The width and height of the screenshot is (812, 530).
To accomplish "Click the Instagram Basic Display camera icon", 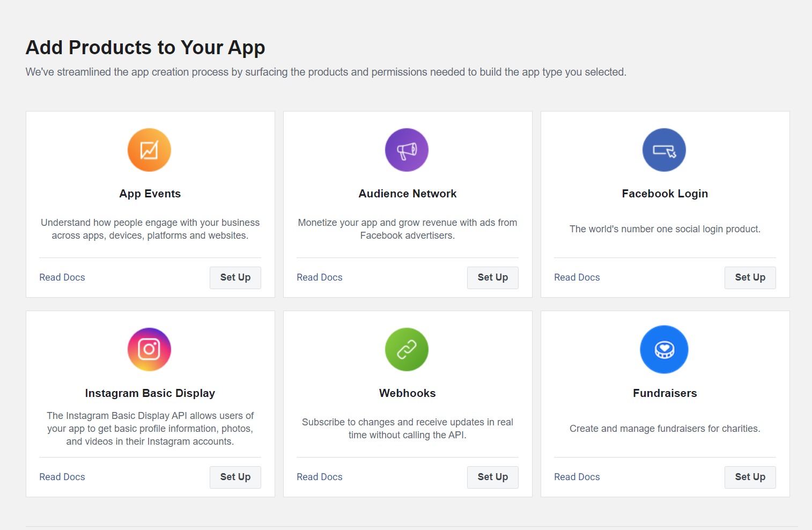I will click(x=149, y=350).
